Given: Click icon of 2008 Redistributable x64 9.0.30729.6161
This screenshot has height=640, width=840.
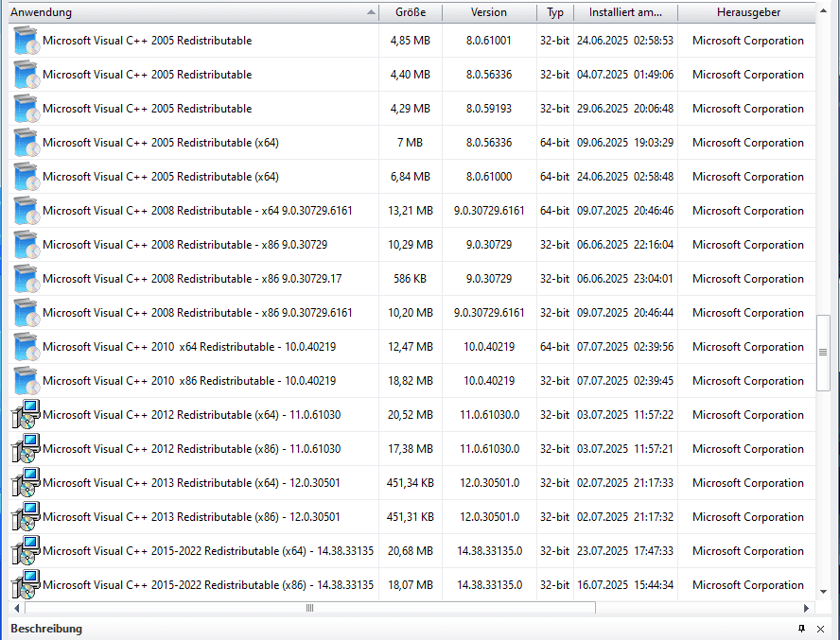Looking at the screenshot, I should click(x=26, y=211).
